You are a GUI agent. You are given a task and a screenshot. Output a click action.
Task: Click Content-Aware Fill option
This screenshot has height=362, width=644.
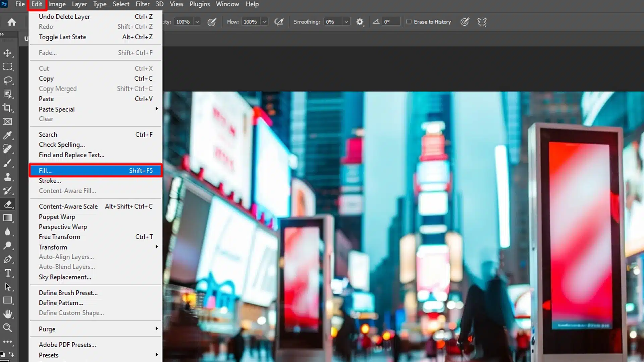coord(67,190)
